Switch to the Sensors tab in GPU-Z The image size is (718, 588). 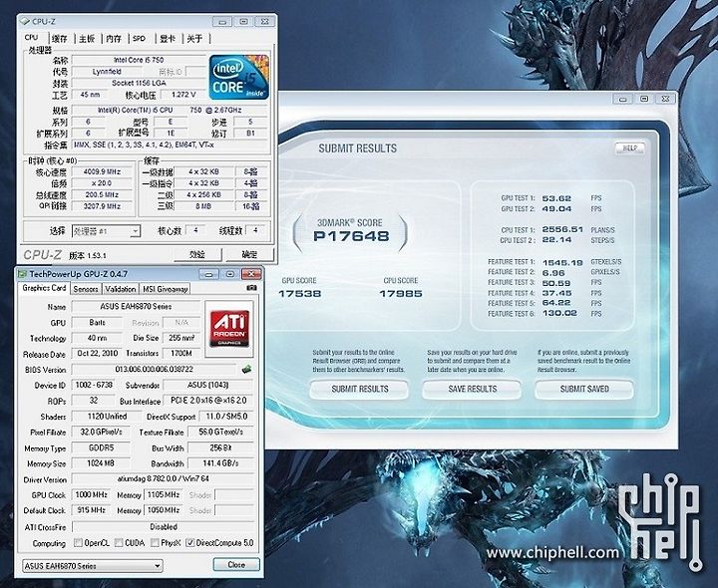(86, 289)
